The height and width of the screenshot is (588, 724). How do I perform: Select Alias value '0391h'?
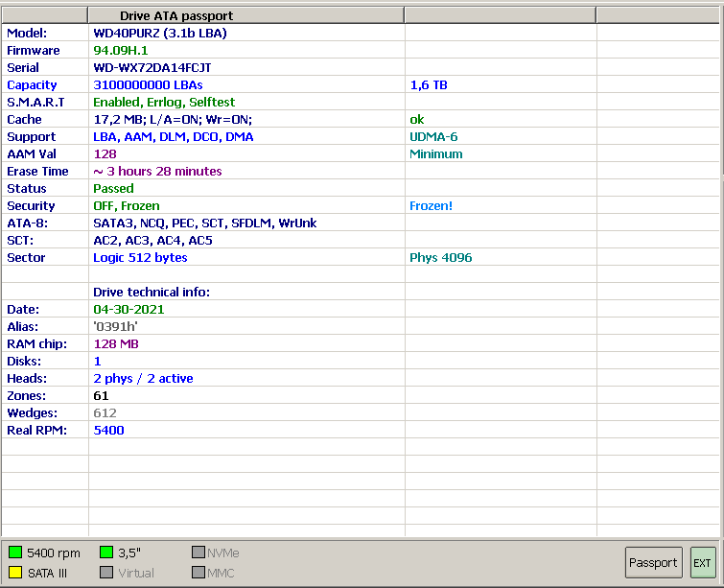115,326
